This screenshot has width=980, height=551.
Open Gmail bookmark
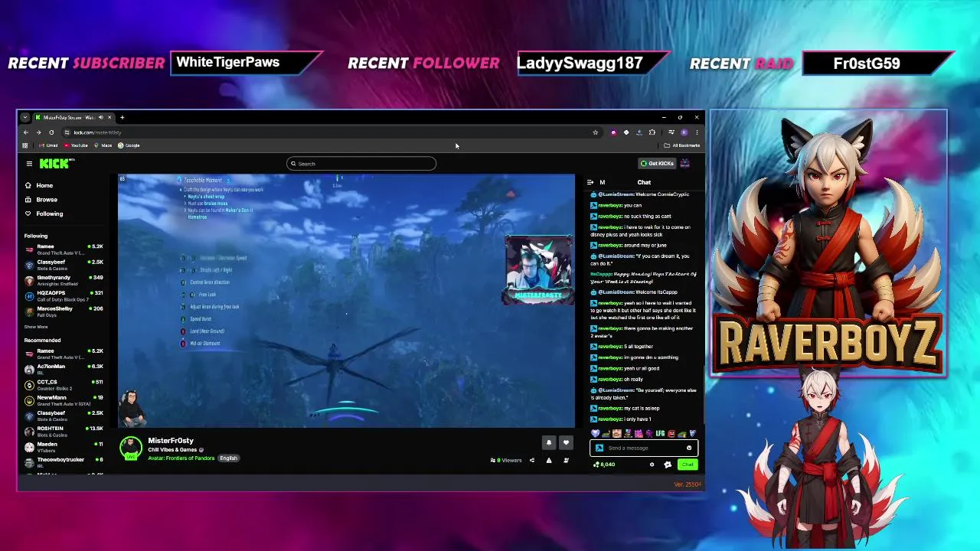(x=48, y=145)
